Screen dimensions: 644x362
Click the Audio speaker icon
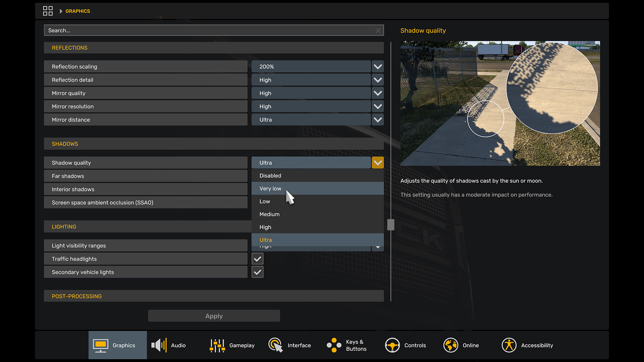click(159, 345)
